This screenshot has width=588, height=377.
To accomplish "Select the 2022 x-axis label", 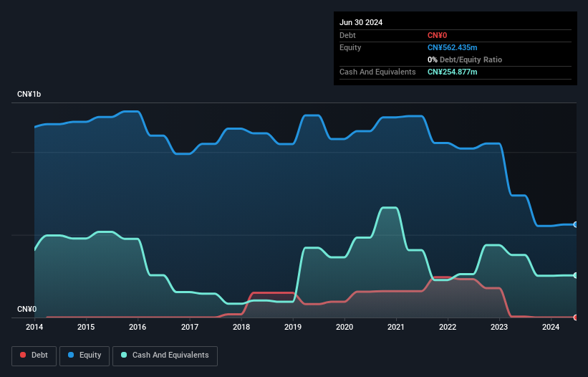I will click(448, 327).
